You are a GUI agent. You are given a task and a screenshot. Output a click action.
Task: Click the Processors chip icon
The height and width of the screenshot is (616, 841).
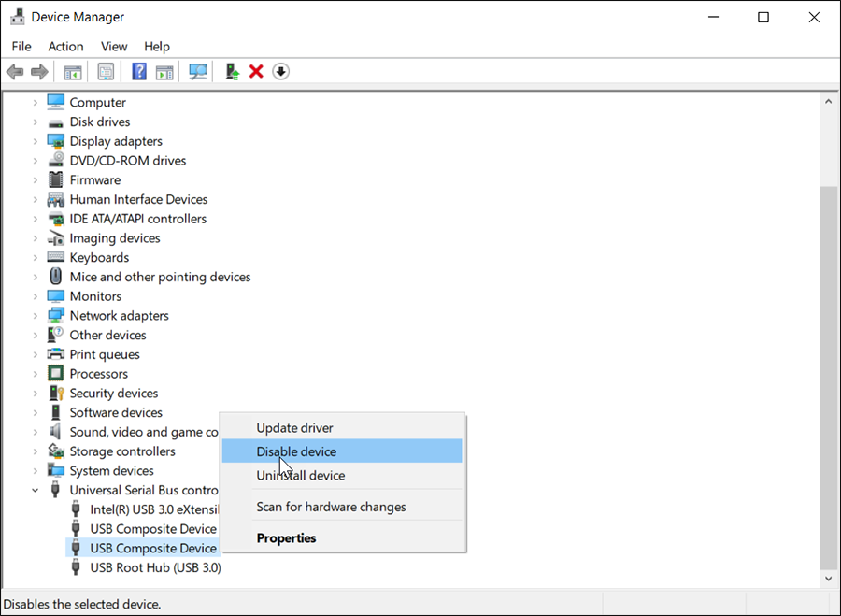56,374
